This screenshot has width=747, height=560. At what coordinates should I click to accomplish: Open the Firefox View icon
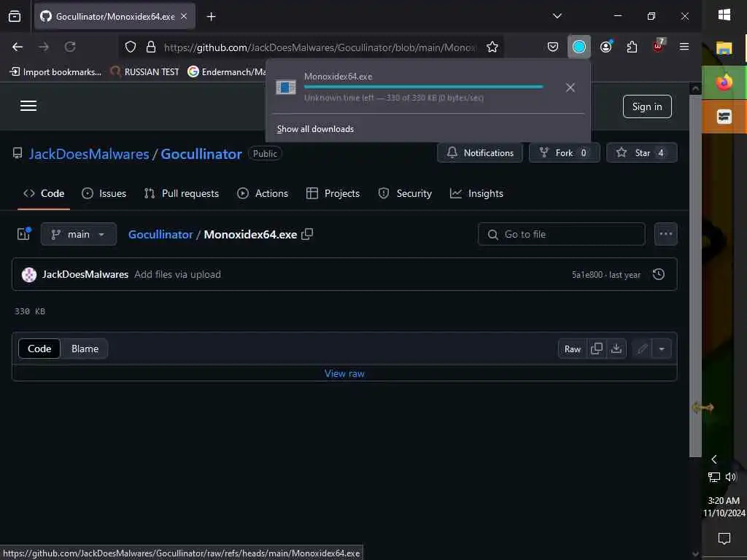click(x=15, y=17)
